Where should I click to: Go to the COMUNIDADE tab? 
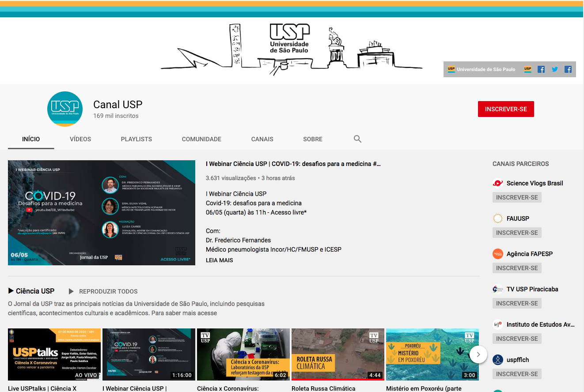[x=201, y=139]
